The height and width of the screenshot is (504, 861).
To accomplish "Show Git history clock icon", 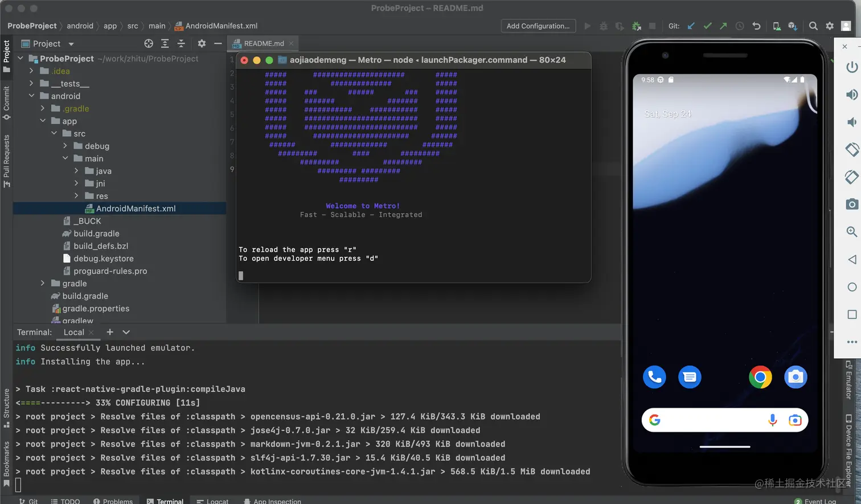I will tap(740, 26).
